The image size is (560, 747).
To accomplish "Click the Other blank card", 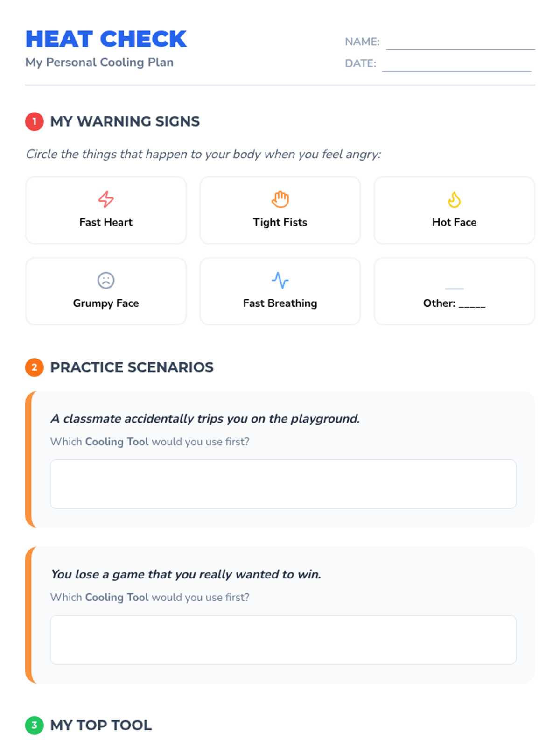I will (x=454, y=292).
